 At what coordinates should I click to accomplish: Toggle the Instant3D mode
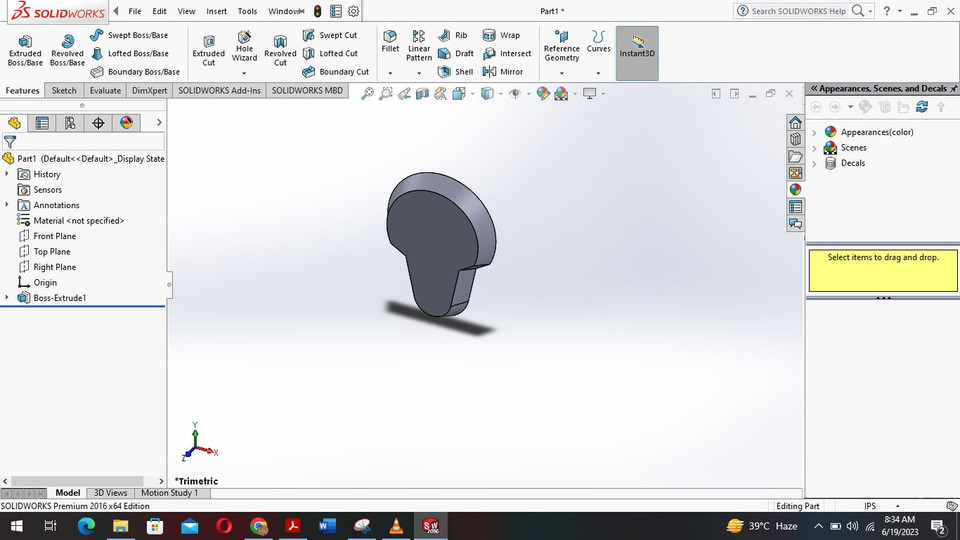[637, 53]
